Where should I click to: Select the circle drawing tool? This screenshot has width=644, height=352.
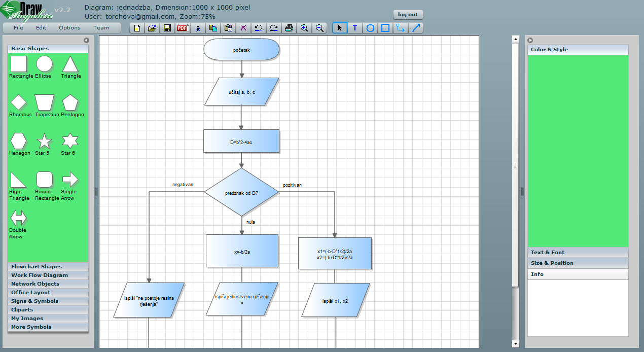pyautogui.click(x=370, y=28)
